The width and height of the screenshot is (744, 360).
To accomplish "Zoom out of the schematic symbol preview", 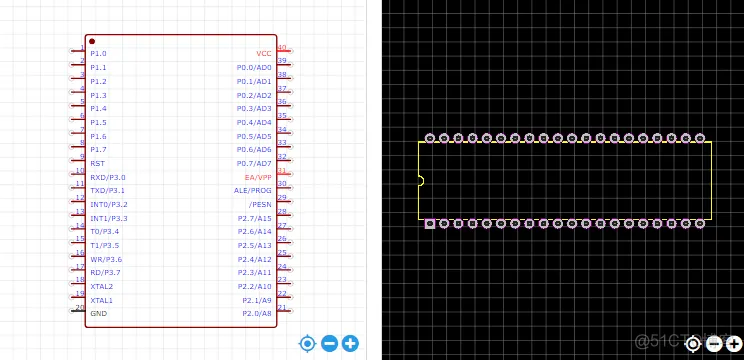I will pyautogui.click(x=329, y=343).
